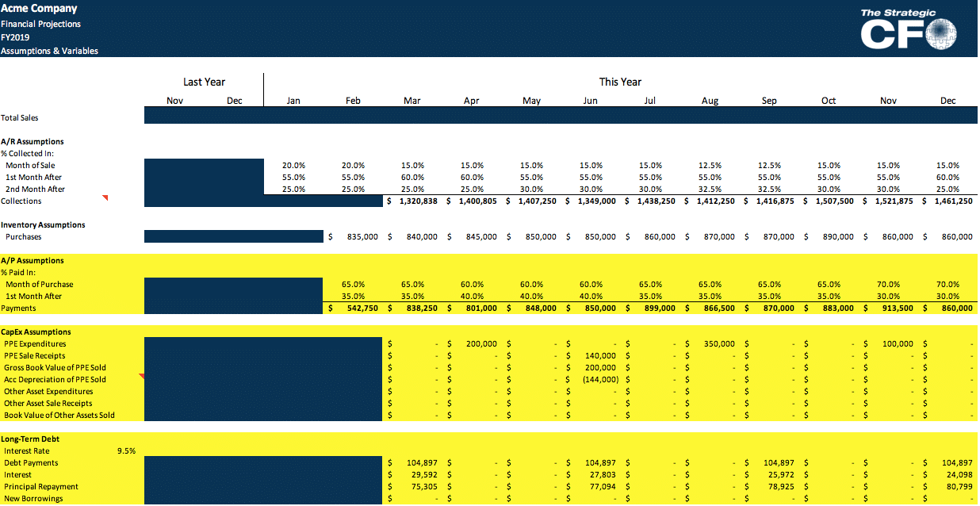Select the Total Sales row label
The height and width of the screenshot is (506, 980).
click(20, 118)
